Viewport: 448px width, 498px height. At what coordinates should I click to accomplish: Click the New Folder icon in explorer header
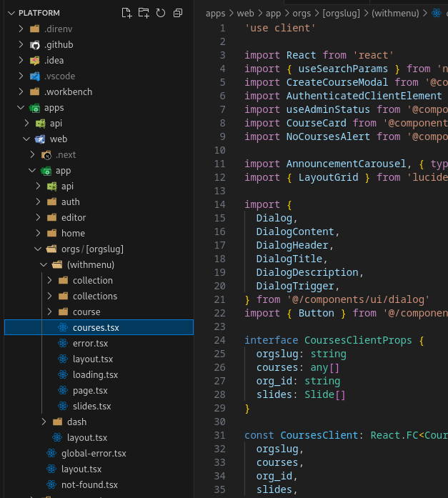click(144, 13)
